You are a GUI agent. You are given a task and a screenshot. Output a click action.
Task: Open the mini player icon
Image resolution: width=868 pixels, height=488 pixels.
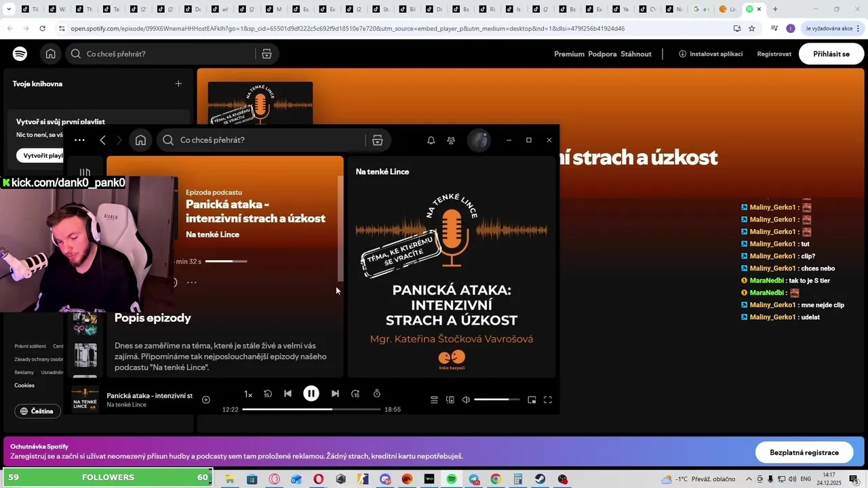[532, 400]
